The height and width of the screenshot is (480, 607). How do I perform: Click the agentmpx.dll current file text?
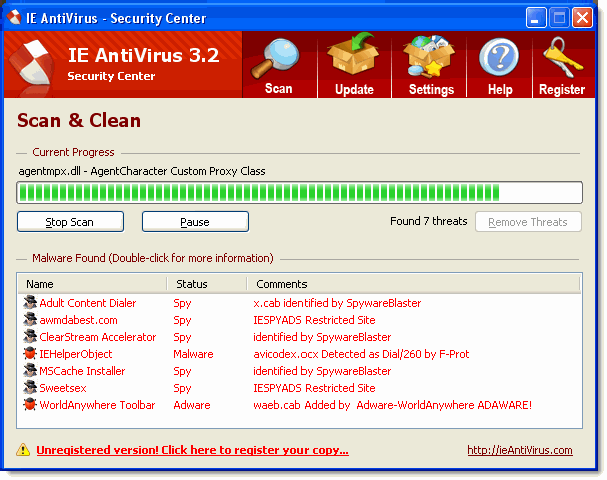[142, 171]
